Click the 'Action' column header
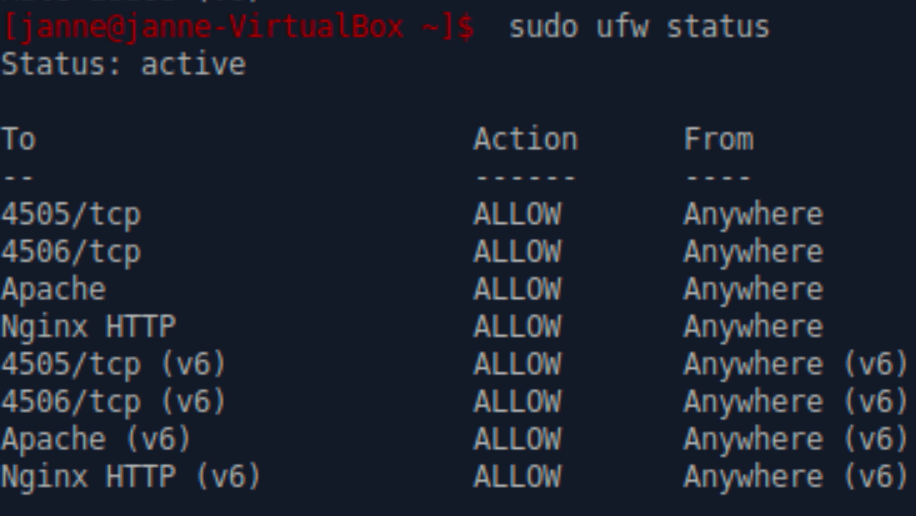916x516 pixels. tap(525, 139)
